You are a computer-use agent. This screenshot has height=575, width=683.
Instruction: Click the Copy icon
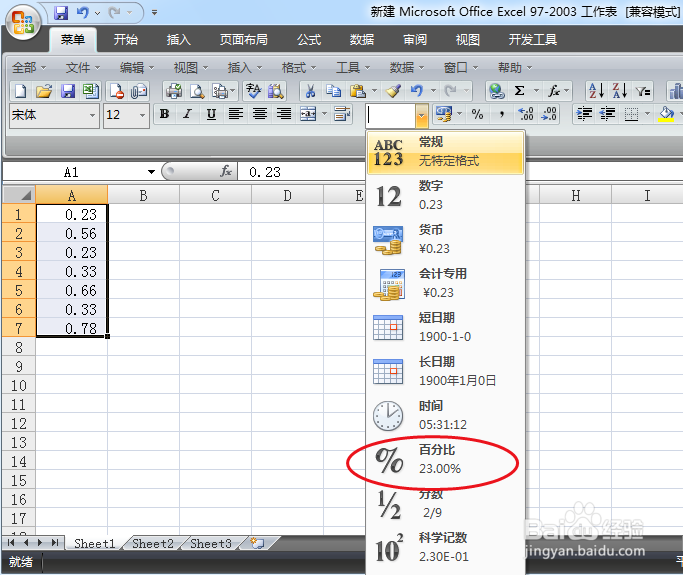tap(334, 91)
